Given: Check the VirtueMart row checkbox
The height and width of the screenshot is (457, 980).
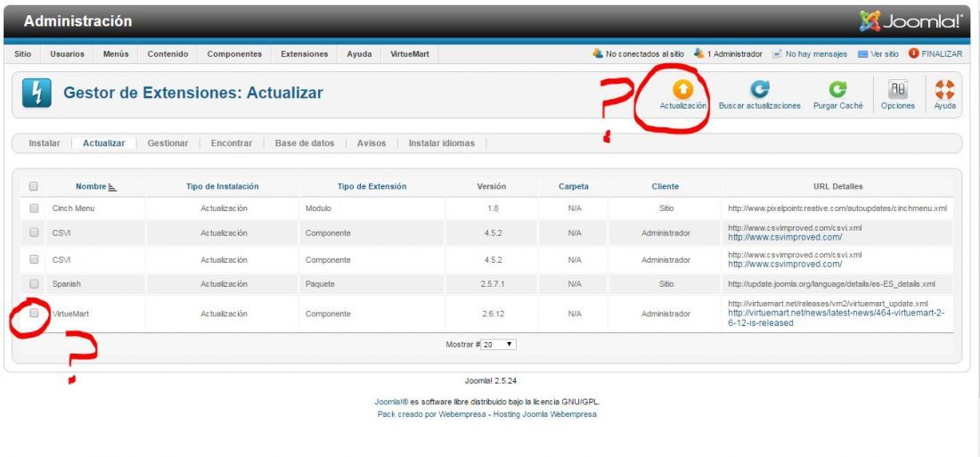Looking at the screenshot, I should tap(34, 314).
